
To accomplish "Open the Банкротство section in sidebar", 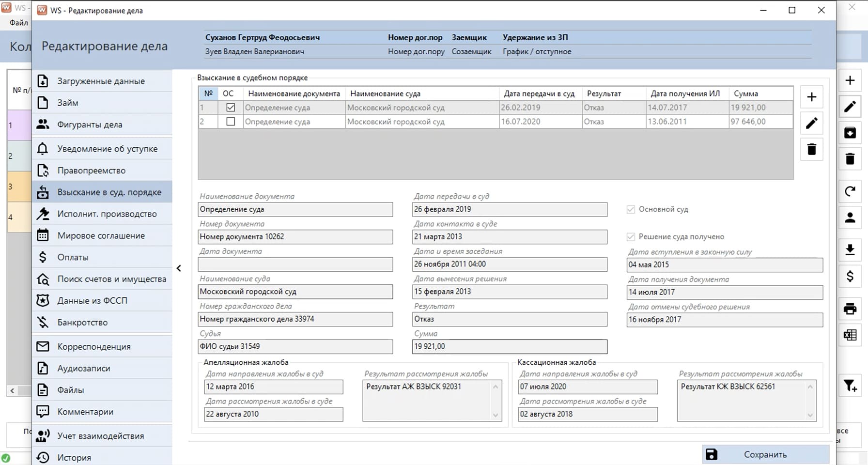I will pos(82,323).
